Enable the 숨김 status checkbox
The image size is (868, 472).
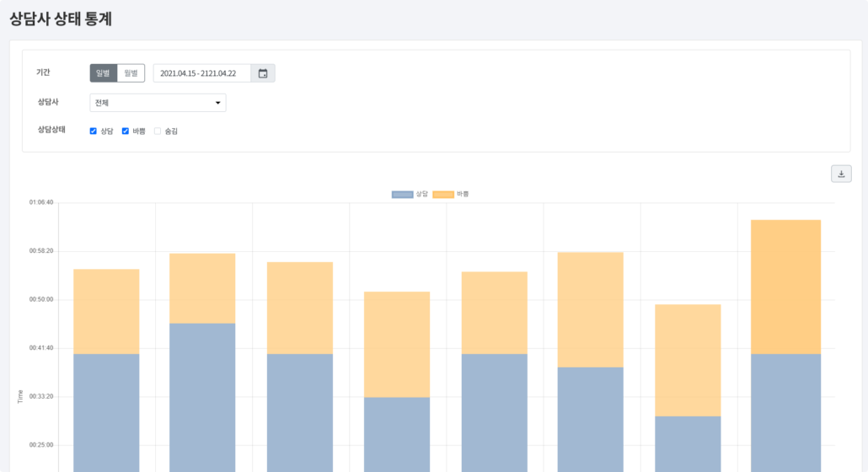(x=158, y=131)
